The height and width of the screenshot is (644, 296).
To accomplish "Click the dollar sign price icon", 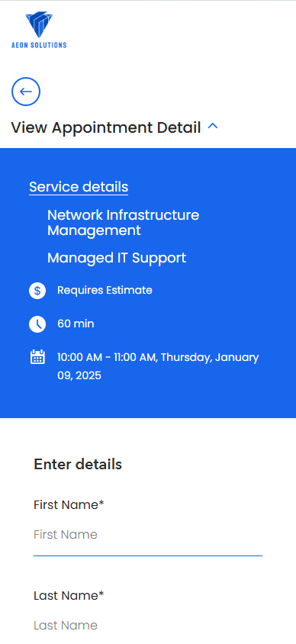I will point(37,291).
